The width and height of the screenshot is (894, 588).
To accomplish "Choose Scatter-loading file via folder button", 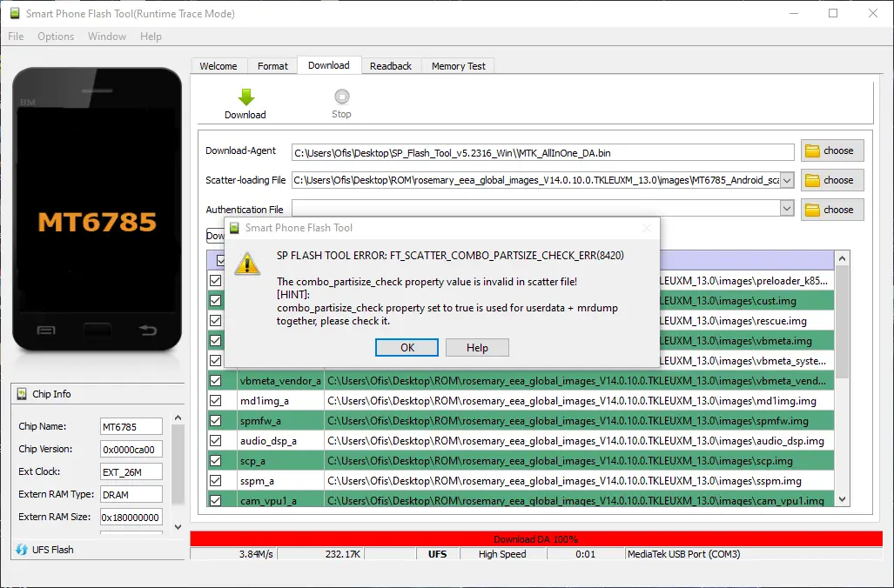I will (x=832, y=180).
